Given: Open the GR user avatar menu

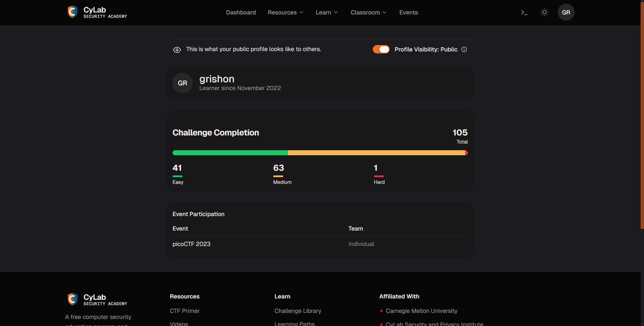Looking at the screenshot, I should click(566, 12).
